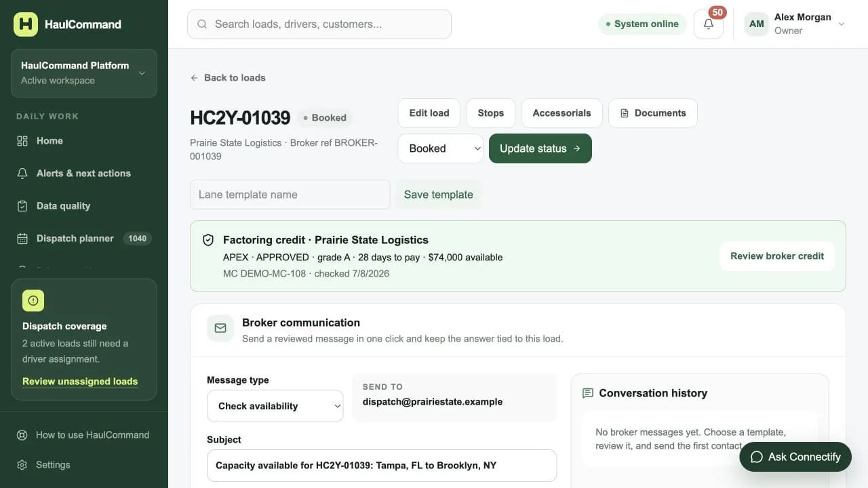This screenshot has height=488, width=868.
Task: Click the Prairie State Logistics broker ref text
Action: coord(283,150)
